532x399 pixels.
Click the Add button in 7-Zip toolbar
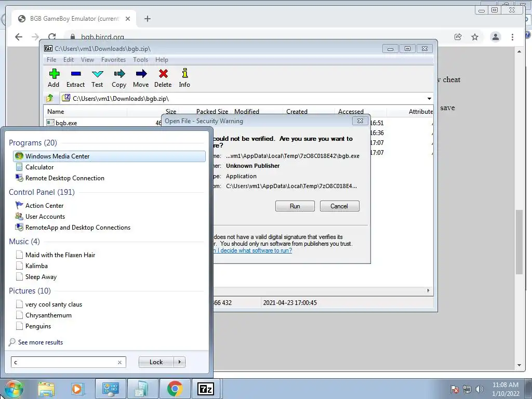tap(54, 78)
